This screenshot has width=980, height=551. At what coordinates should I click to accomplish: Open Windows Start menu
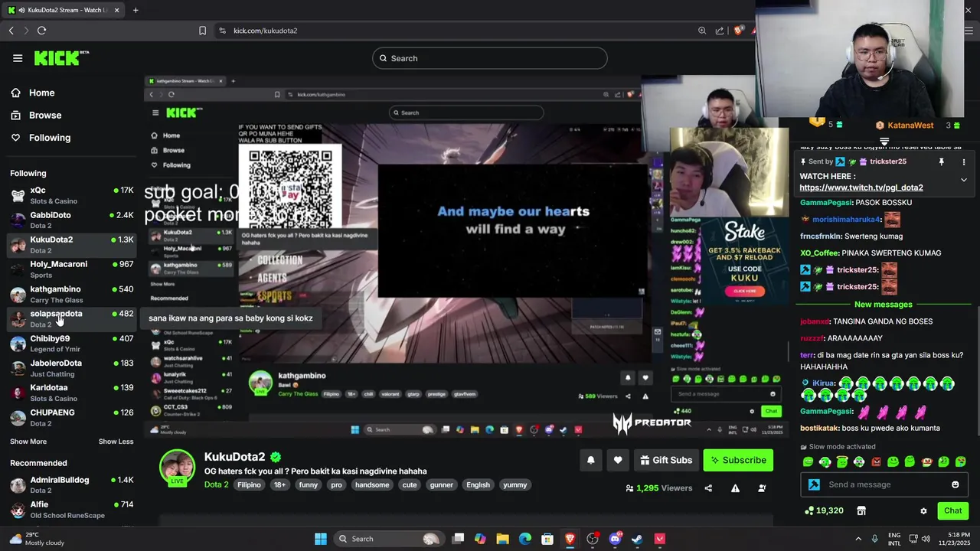321,539
